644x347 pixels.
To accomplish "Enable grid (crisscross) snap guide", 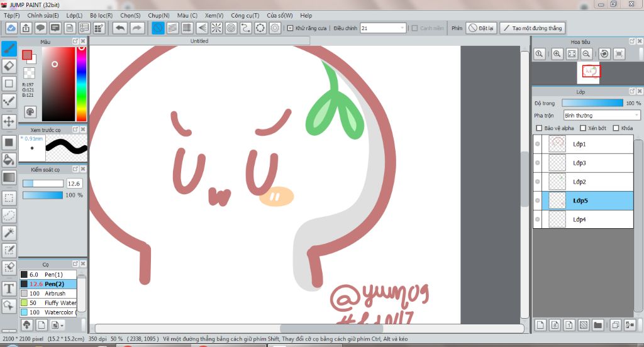I will click(187, 28).
